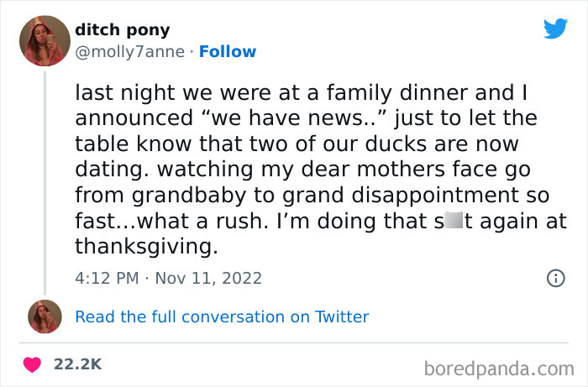Open the 4:12 PM Nov 11, 2022 timestamp
The image size is (588, 387).
(168, 278)
